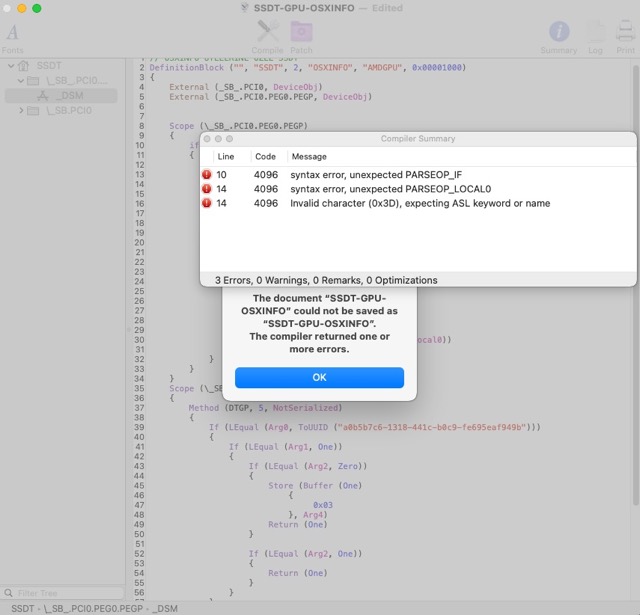This screenshot has height=615, width=640.
Task: Select the Invalid character (0x3D) error row
Action: 420,203
